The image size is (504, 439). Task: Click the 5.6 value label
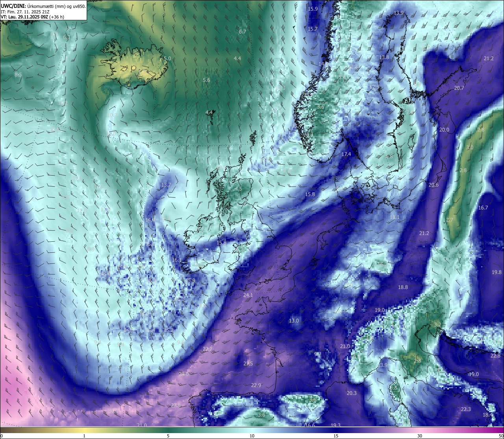(x=206, y=80)
